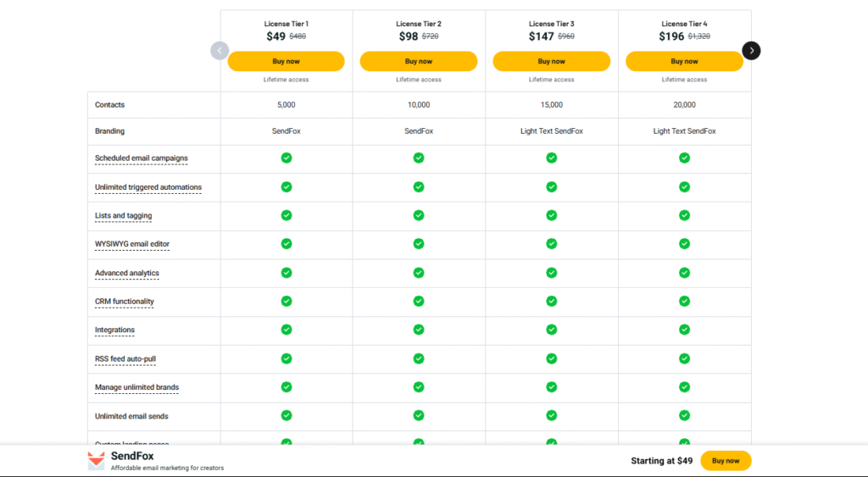
Task: Click the Contacts row label
Action: pyautogui.click(x=109, y=104)
